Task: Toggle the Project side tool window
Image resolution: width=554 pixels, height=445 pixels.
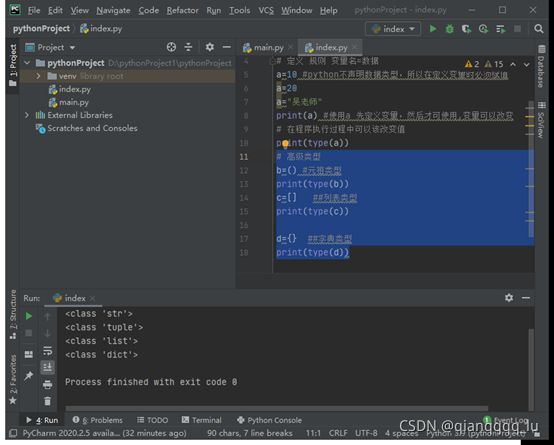Action: [x=13, y=65]
